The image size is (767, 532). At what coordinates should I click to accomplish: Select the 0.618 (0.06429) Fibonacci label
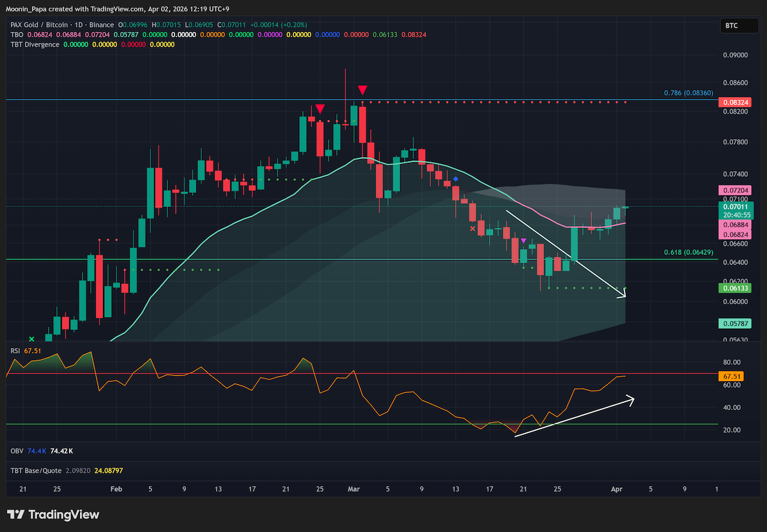tap(689, 252)
